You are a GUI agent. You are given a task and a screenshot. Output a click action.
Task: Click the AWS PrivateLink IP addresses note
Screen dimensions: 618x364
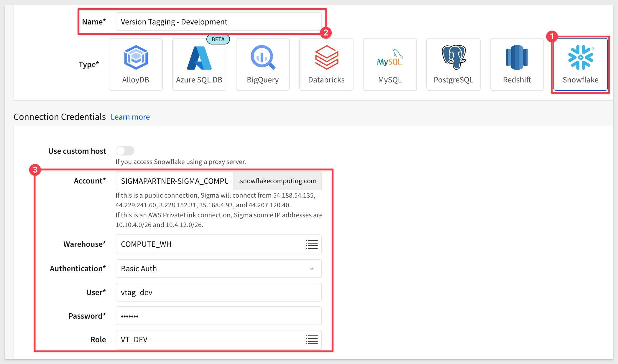click(219, 220)
